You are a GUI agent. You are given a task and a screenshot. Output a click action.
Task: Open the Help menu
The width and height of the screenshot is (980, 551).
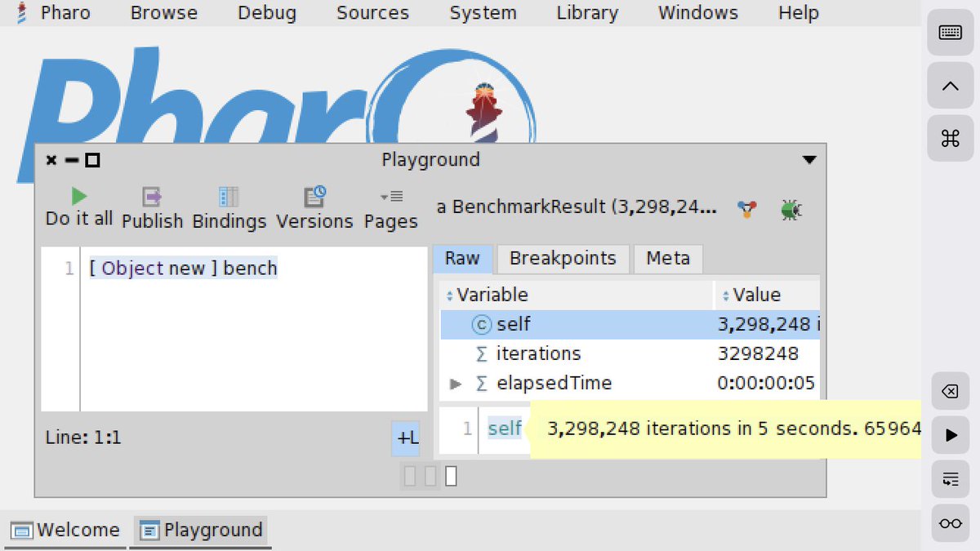click(798, 13)
